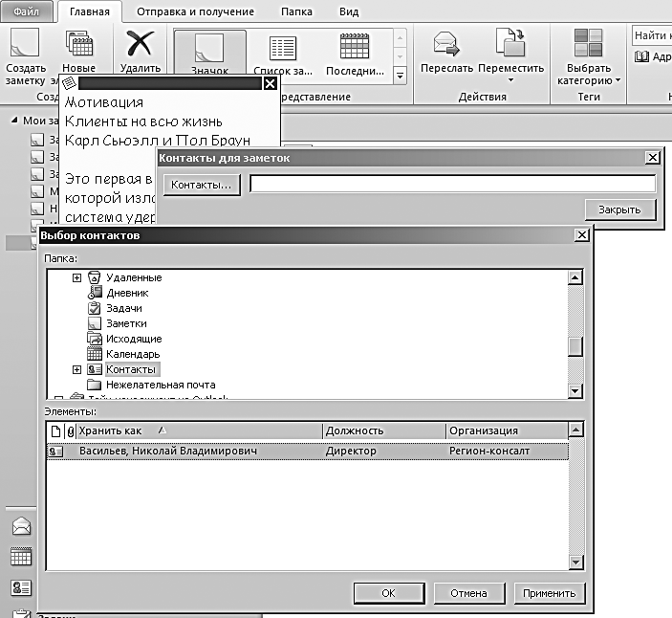Click the Создать заметку note icon
Image resolution: width=672 pixels, height=618 pixels.
coord(25,43)
